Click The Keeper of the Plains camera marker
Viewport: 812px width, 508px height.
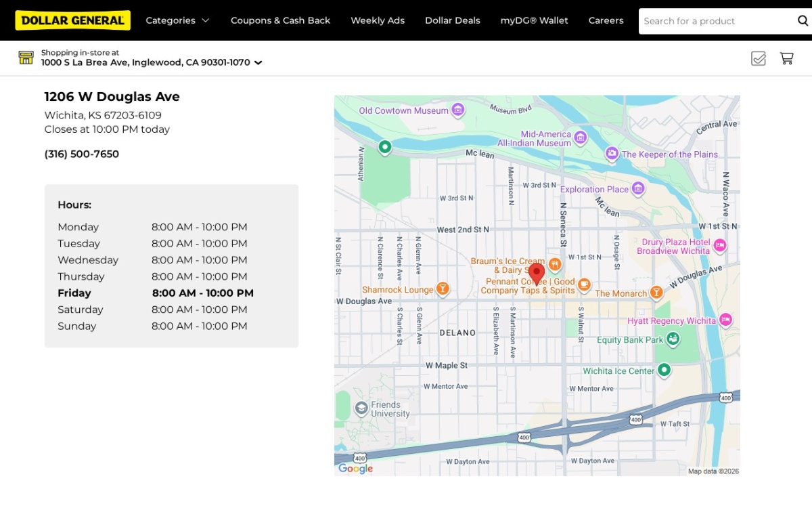pyautogui.click(x=612, y=154)
